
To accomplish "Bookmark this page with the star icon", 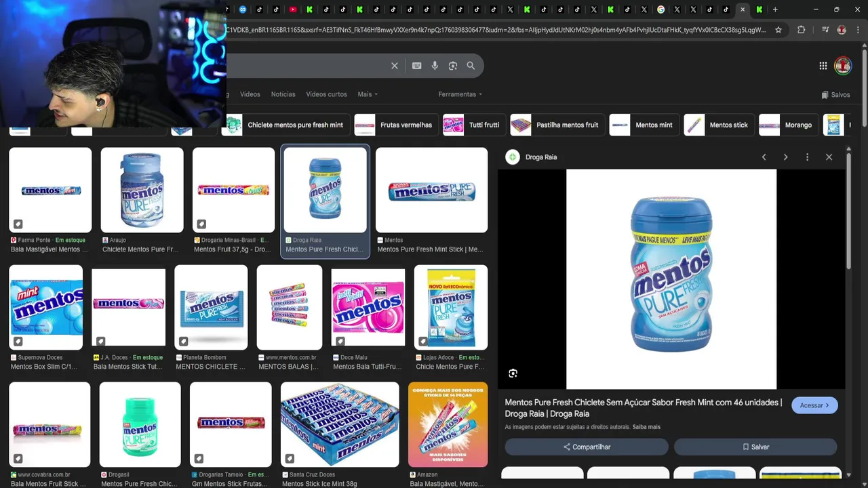I will pos(778,30).
